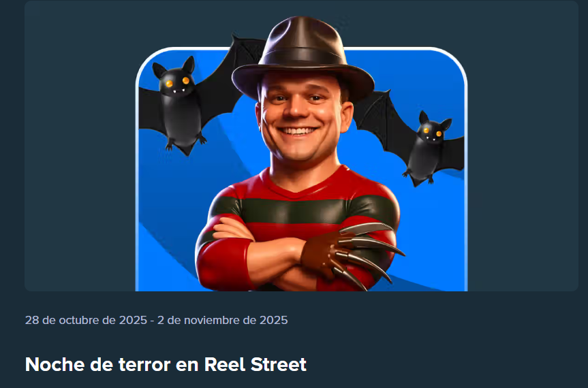Click the dark card area left of the image
Screen dimensions: 588x388
80,146
